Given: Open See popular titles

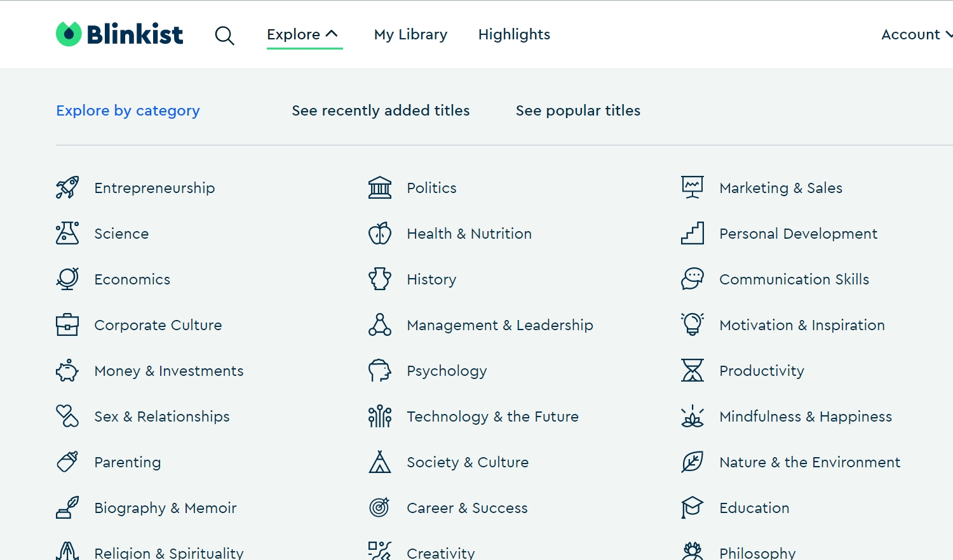Looking at the screenshot, I should click(578, 110).
